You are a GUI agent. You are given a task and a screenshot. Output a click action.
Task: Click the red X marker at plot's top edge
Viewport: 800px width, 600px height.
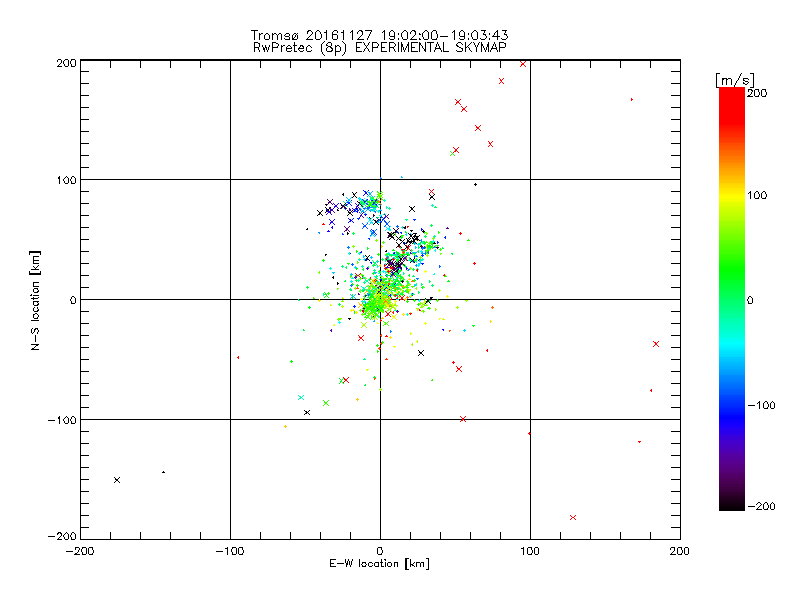pos(522,64)
